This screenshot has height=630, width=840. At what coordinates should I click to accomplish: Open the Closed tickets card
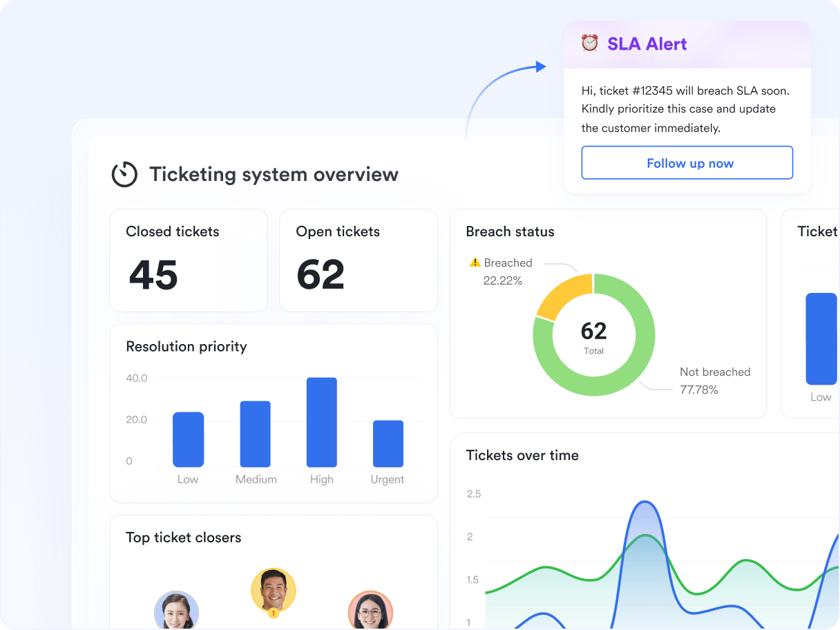tap(188, 260)
